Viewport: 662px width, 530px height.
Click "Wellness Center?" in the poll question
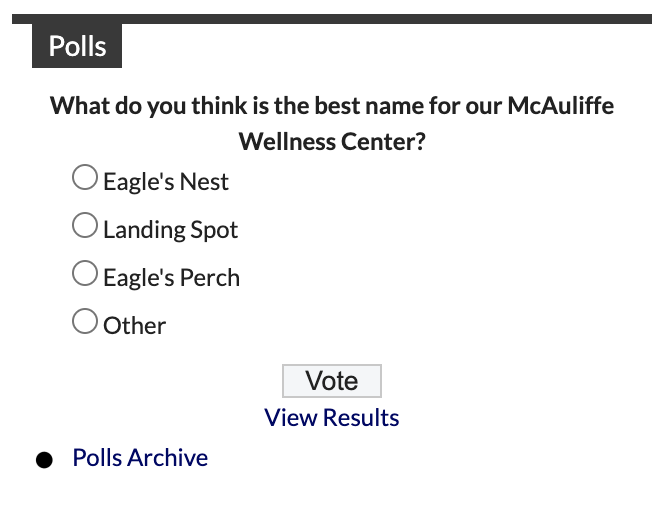click(x=332, y=141)
